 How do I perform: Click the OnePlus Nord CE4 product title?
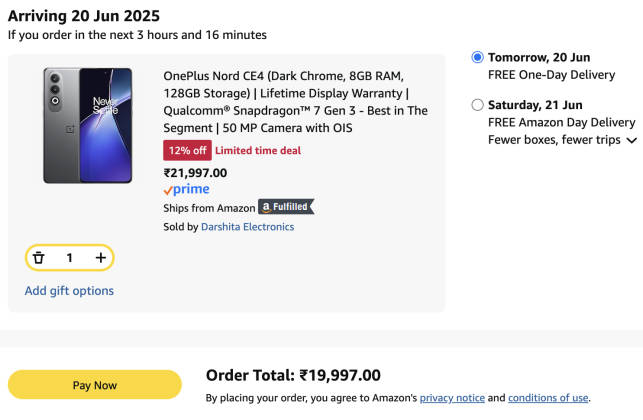click(x=295, y=101)
